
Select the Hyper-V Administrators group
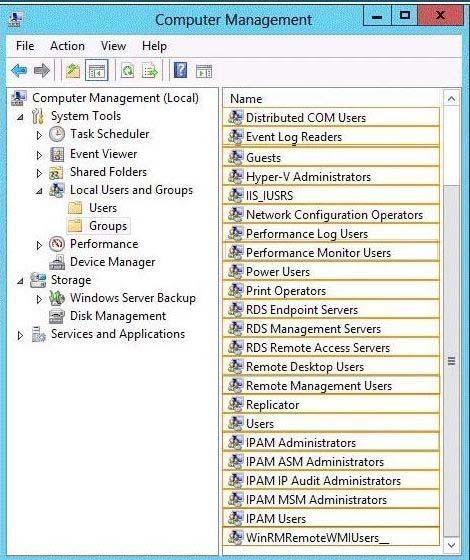331,176
